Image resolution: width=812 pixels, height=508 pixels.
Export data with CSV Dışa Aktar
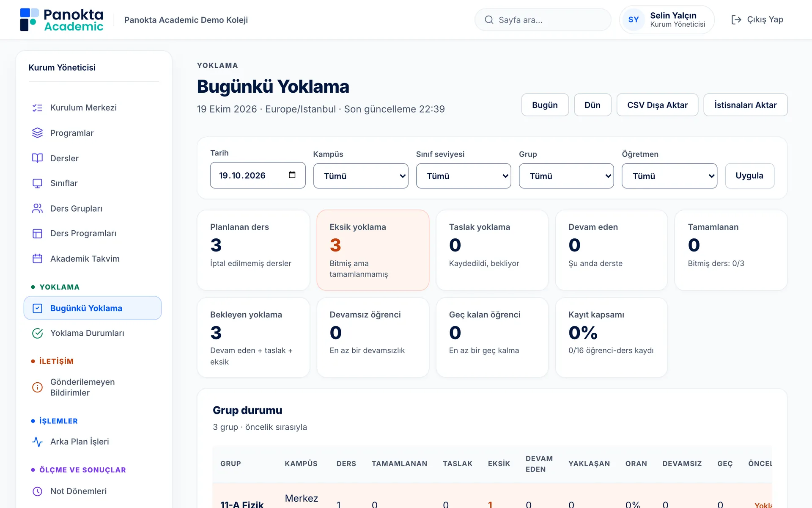(657, 105)
